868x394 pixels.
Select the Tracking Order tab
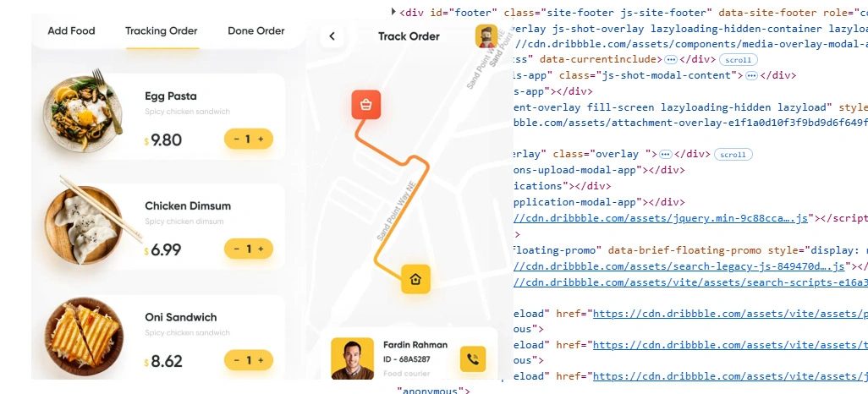[161, 31]
